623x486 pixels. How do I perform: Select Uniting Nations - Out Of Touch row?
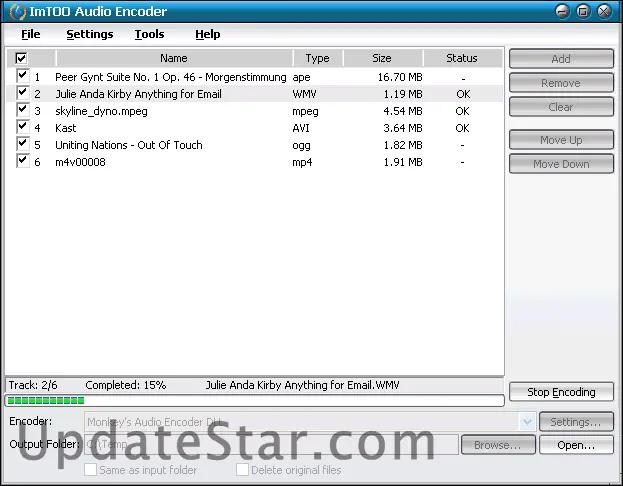[255, 145]
